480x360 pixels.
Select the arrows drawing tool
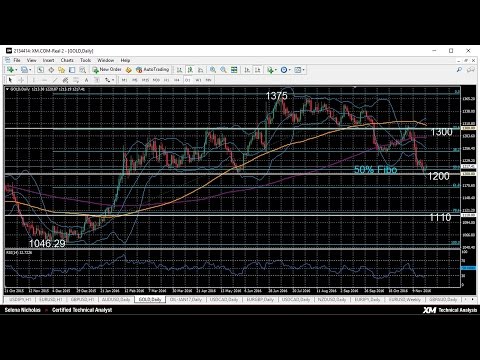[107, 80]
